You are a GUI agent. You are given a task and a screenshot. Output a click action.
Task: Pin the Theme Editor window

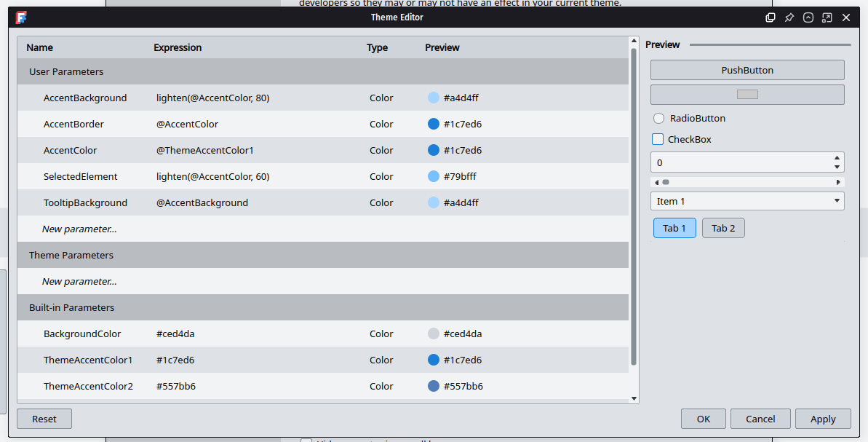789,17
